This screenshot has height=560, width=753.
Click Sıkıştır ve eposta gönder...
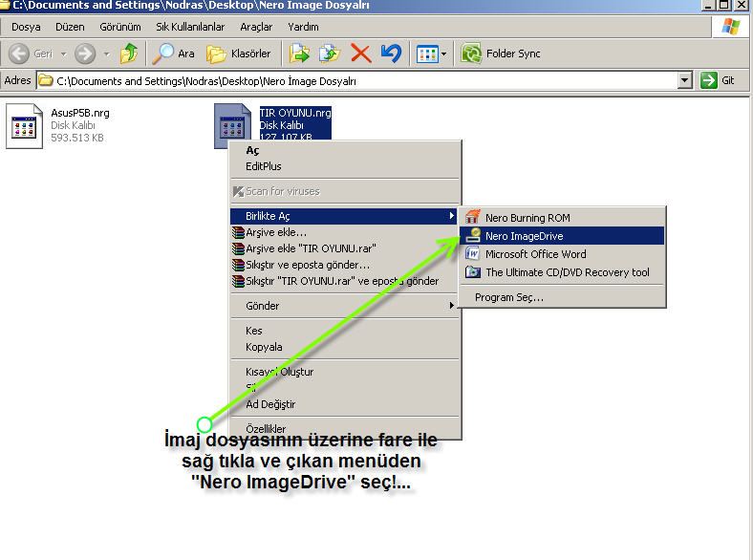(x=345, y=265)
